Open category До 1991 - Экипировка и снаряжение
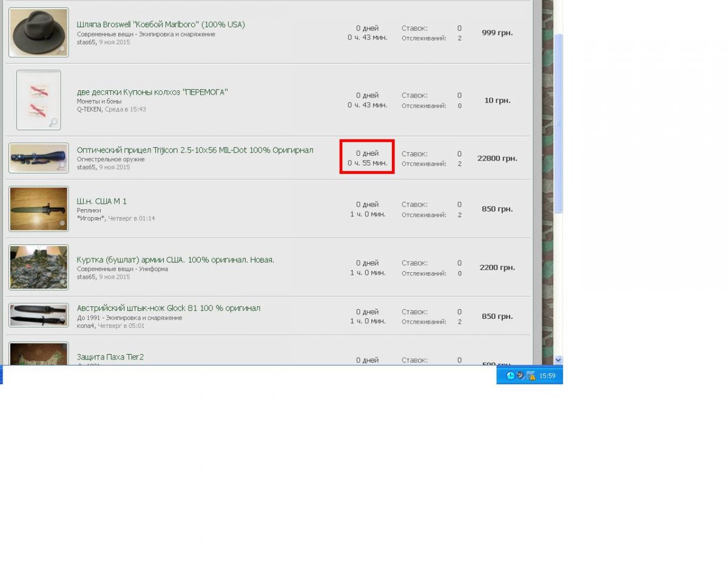Screen dimensions: 728x582 pos(129,318)
